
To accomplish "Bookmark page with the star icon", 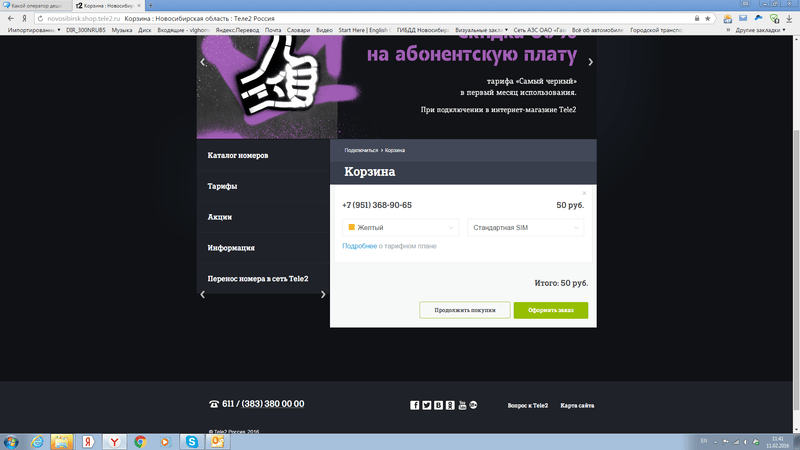I will pos(708,18).
